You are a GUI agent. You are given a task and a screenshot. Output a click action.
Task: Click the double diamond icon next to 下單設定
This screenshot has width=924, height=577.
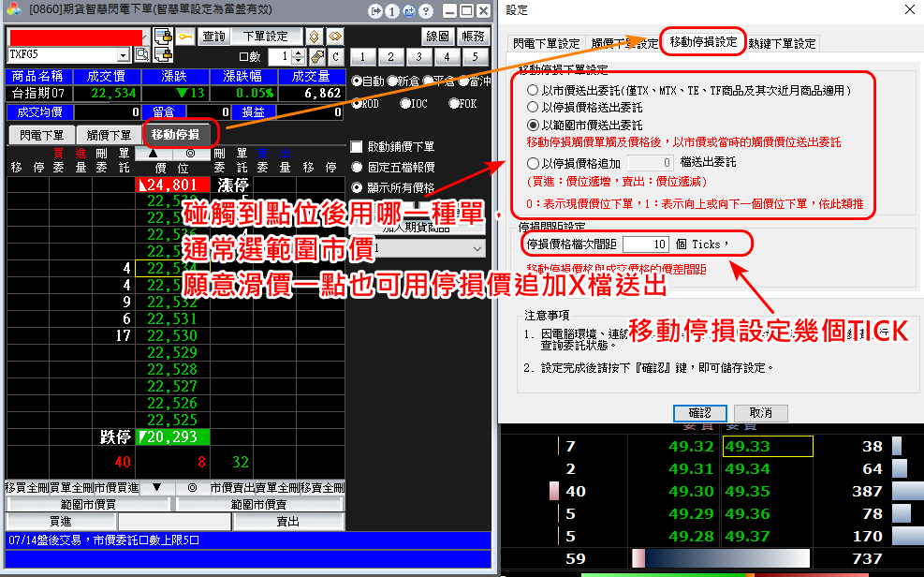[x=335, y=37]
